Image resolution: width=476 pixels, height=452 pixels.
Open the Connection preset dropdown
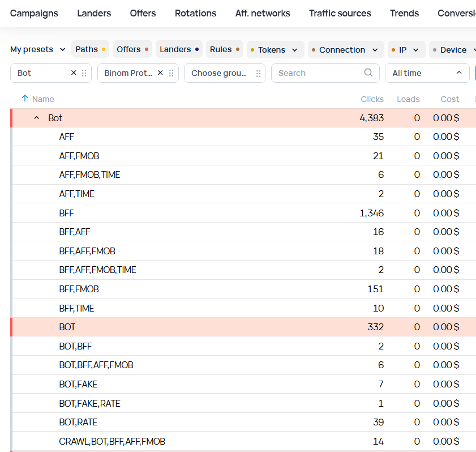tap(375, 50)
